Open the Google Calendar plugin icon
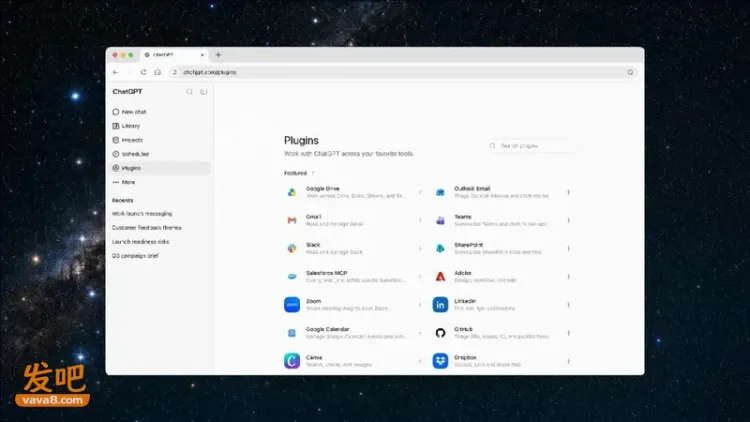This screenshot has height=422, width=750. click(292, 333)
